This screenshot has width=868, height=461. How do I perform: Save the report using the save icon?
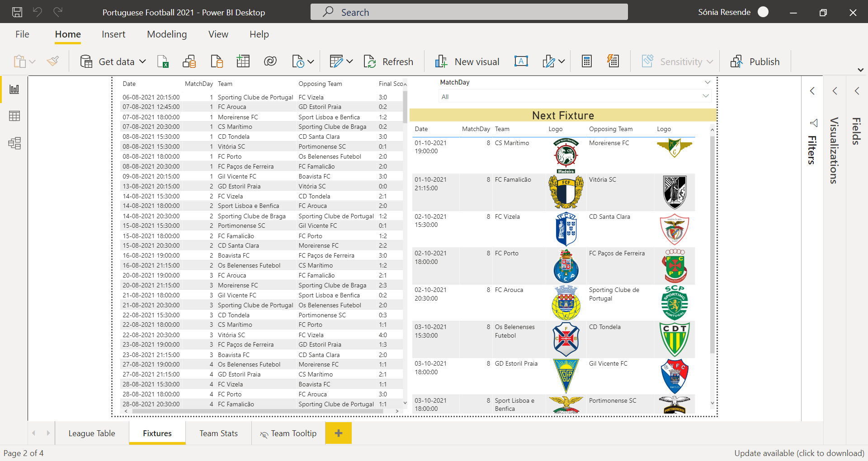(18, 12)
